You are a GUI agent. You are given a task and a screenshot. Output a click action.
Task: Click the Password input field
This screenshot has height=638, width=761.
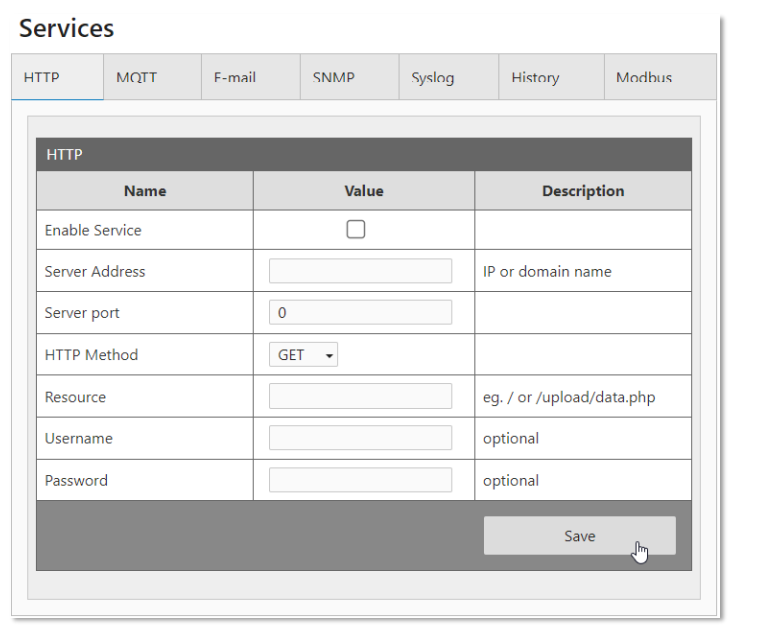point(360,480)
